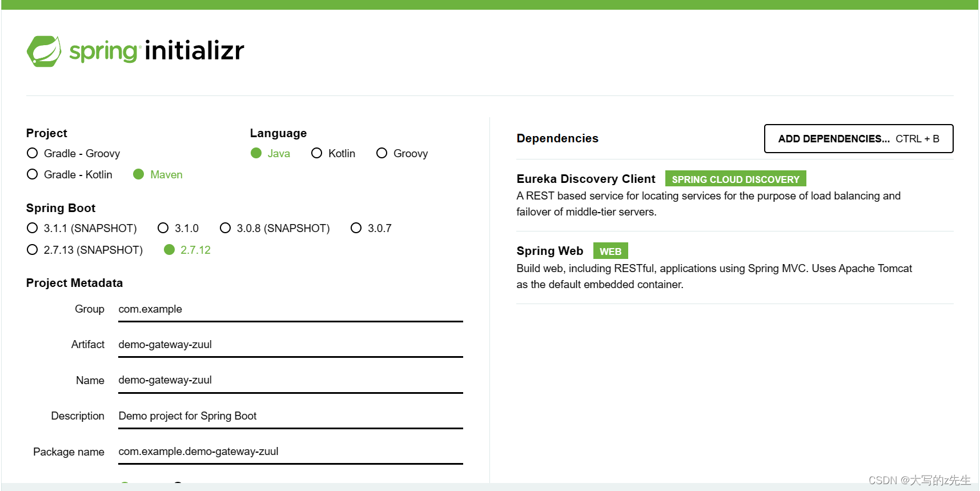Select Kotlin language option
The height and width of the screenshot is (491, 980).
pos(333,153)
